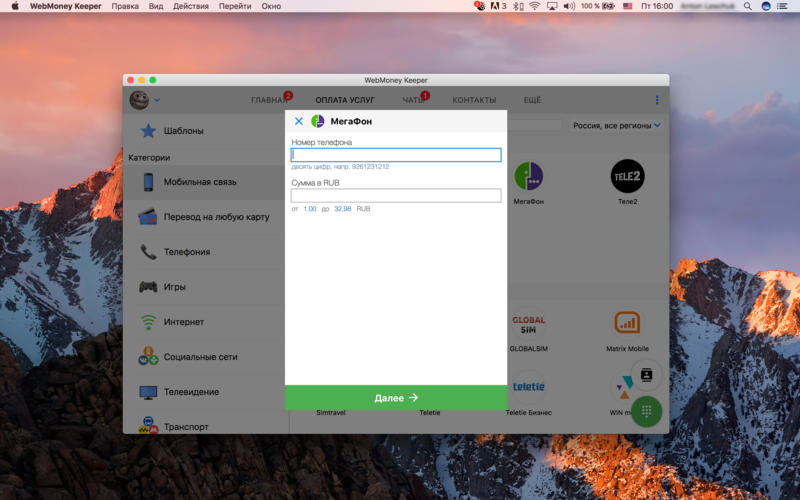This screenshot has width=800, height=500.
Task: Expand the dropdown arrow beside avatar
Action: [x=157, y=100]
